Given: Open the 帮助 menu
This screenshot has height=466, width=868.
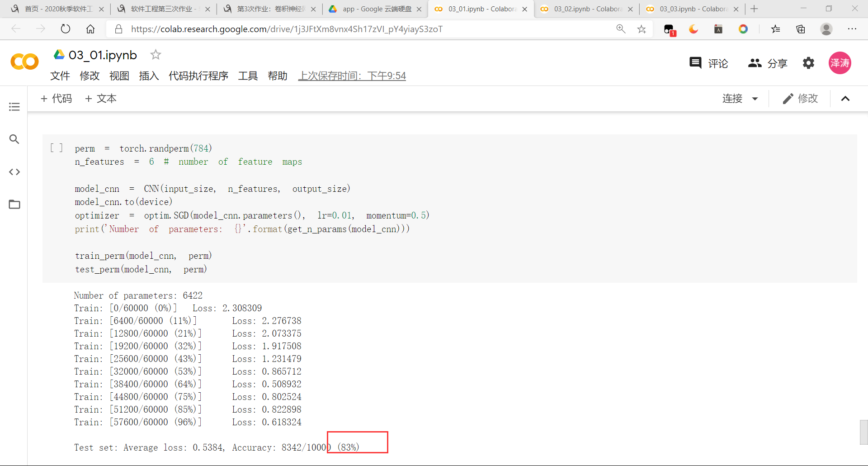Looking at the screenshot, I should click(x=278, y=76).
